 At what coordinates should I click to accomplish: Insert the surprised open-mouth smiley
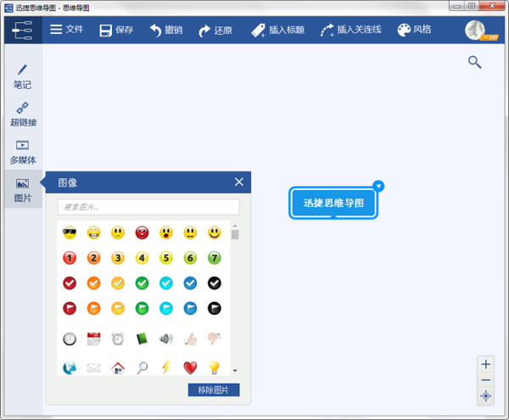pos(166,232)
